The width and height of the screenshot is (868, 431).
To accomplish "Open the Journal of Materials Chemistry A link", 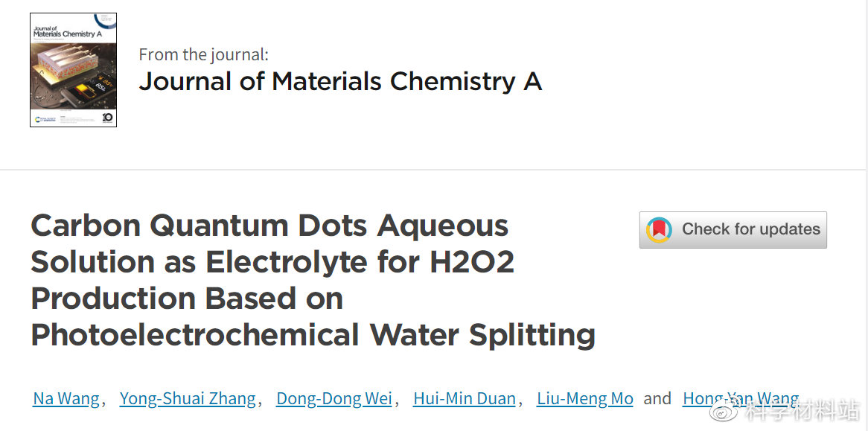I will 339,82.
